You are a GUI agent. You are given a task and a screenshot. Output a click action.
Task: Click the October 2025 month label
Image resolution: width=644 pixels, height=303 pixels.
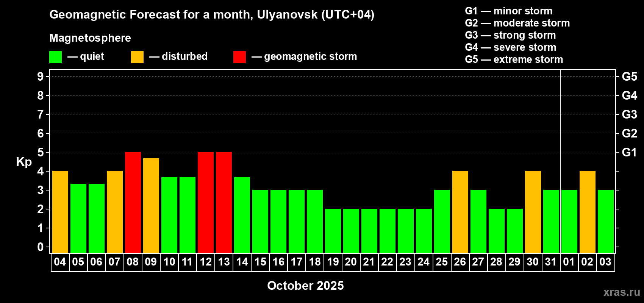coord(305,286)
